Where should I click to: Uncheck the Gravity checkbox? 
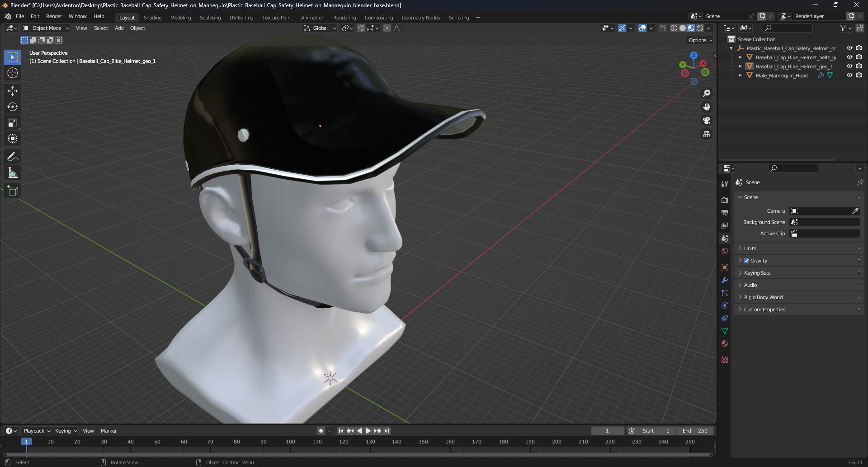click(x=746, y=261)
